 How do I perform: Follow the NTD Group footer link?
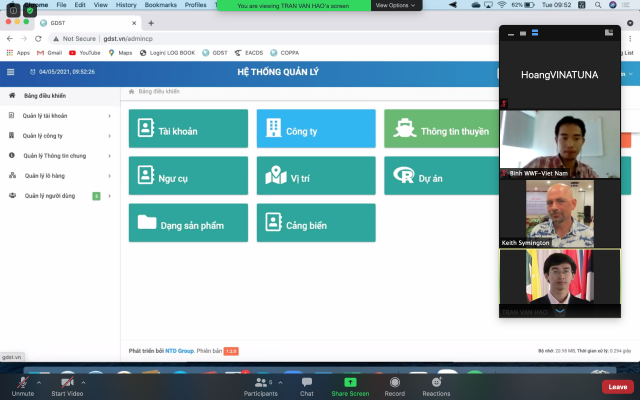179,351
